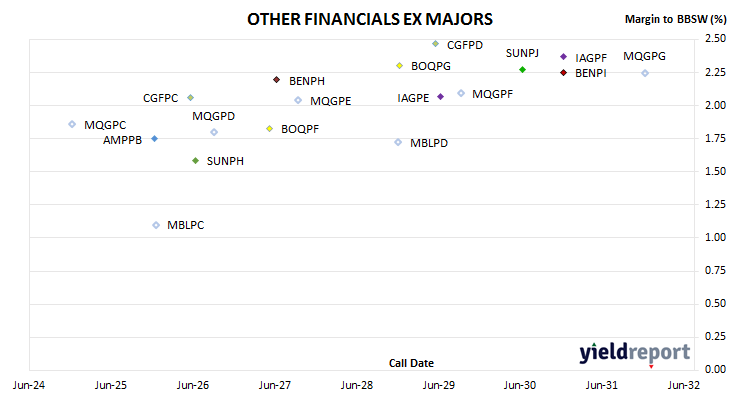Viewport: 730px width, 399px height.
Task: Click the green SUNPH diamond marker
Action: (x=196, y=161)
